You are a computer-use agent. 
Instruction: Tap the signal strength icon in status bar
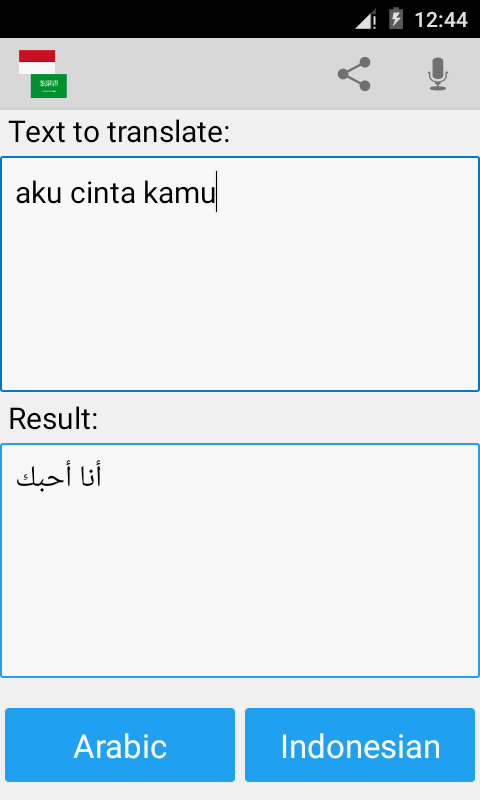click(366, 19)
